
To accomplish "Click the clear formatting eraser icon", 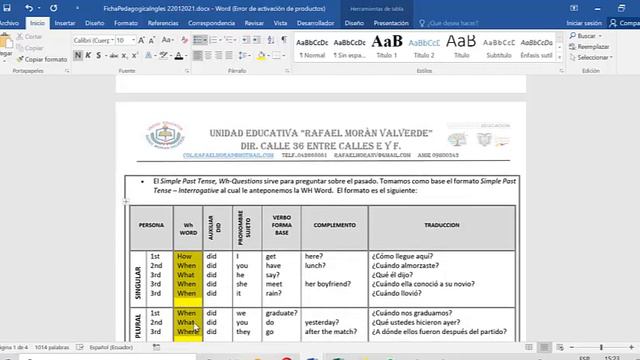I will (184, 40).
